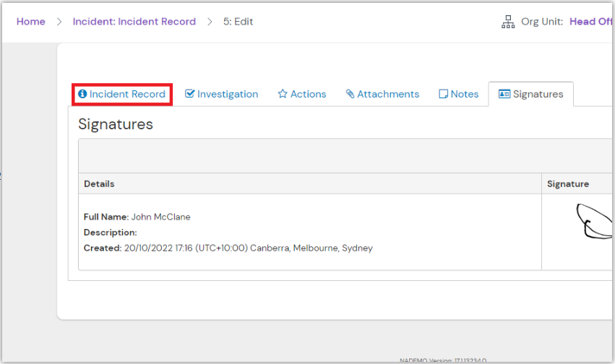Navigate to Home in the breadcrumb
This screenshot has height=364, width=615.
(x=31, y=22)
